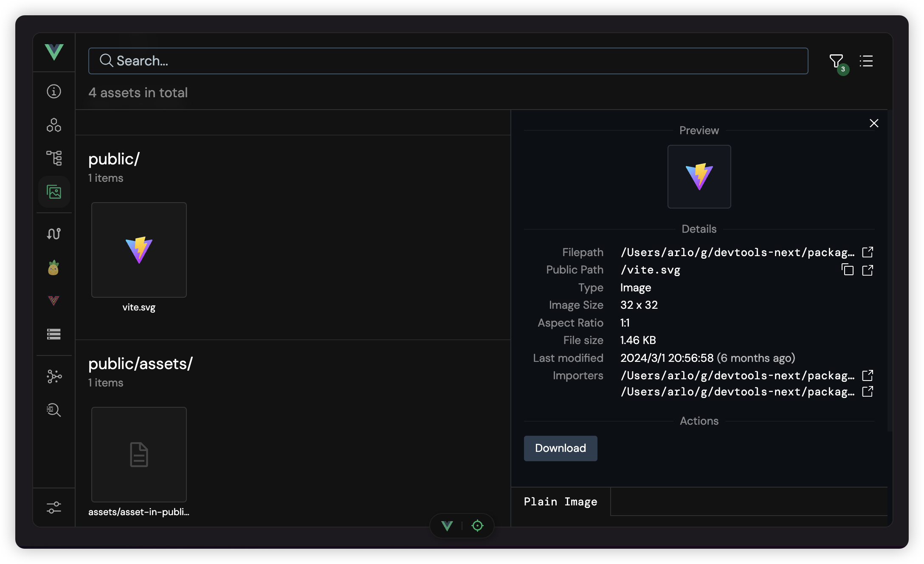Open the Overview info icon in sidebar
924x564 pixels.
tap(54, 91)
